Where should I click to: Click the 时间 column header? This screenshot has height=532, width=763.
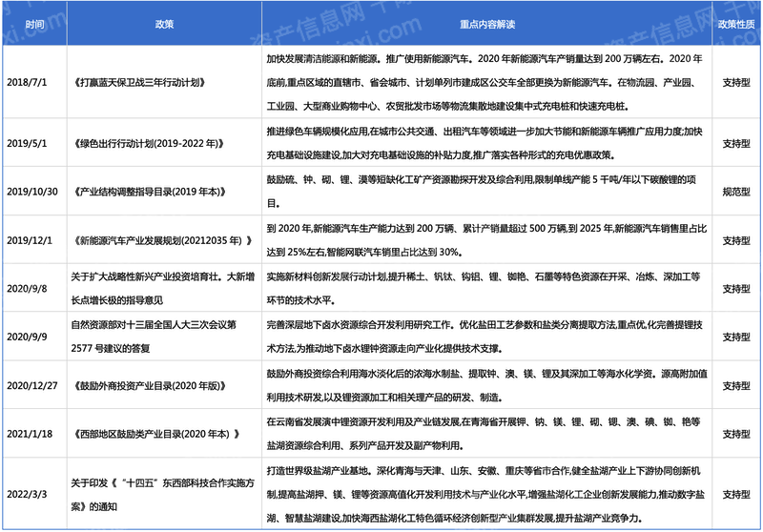click(34, 22)
